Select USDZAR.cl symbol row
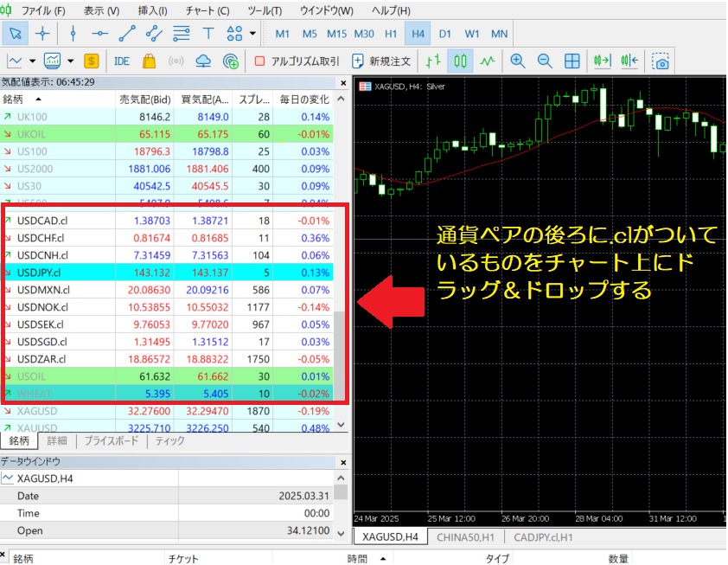The height and width of the screenshot is (565, 728). tap(167, 359)
